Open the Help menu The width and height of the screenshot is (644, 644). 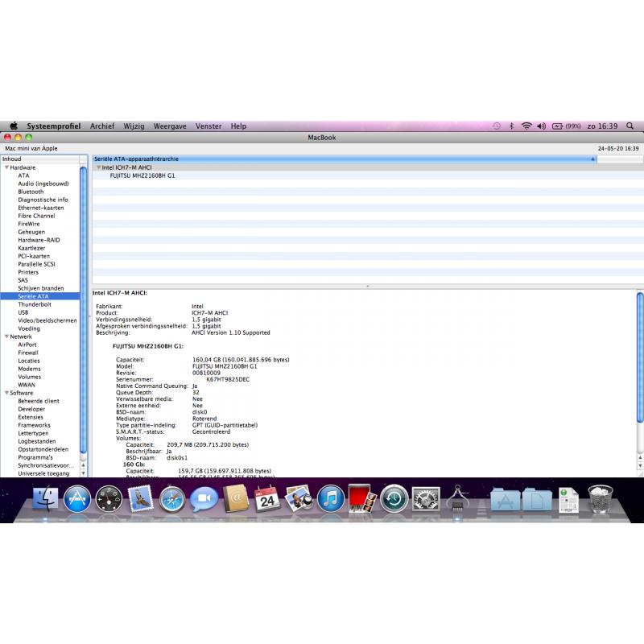coord(238,126)
